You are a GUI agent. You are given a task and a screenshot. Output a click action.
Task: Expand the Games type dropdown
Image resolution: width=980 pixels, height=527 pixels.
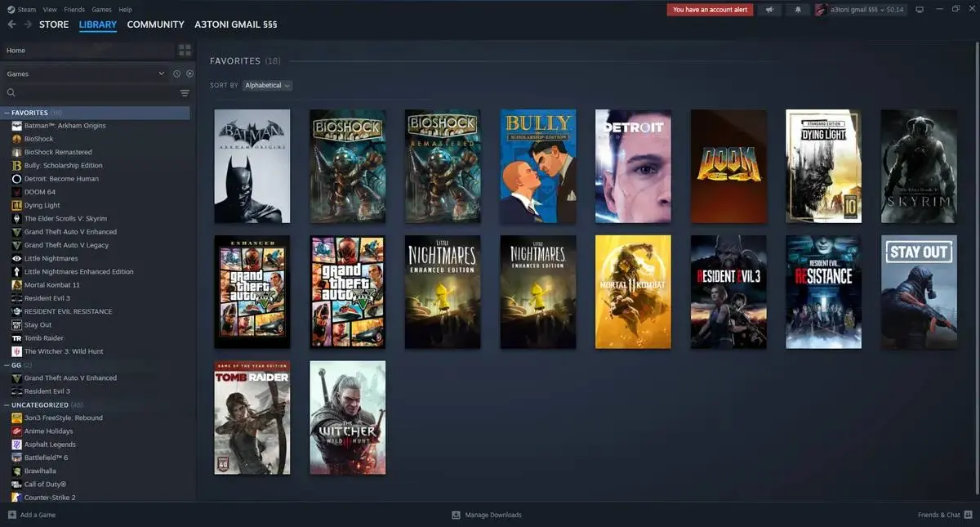(85, 74)
